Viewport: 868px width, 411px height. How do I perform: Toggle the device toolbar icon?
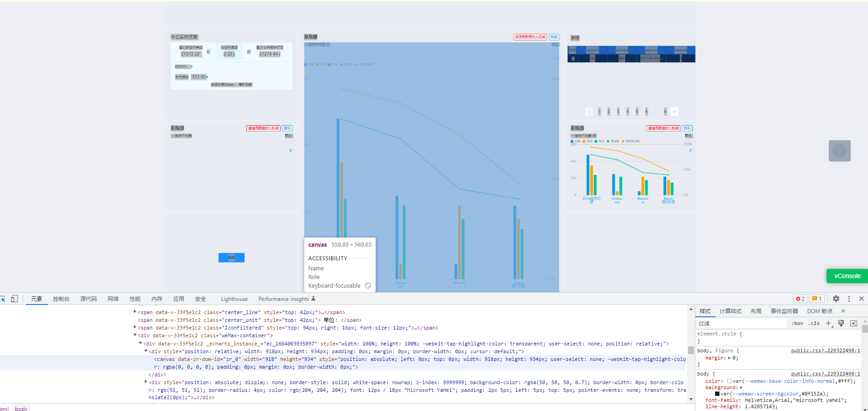click(x=14, y=299)
